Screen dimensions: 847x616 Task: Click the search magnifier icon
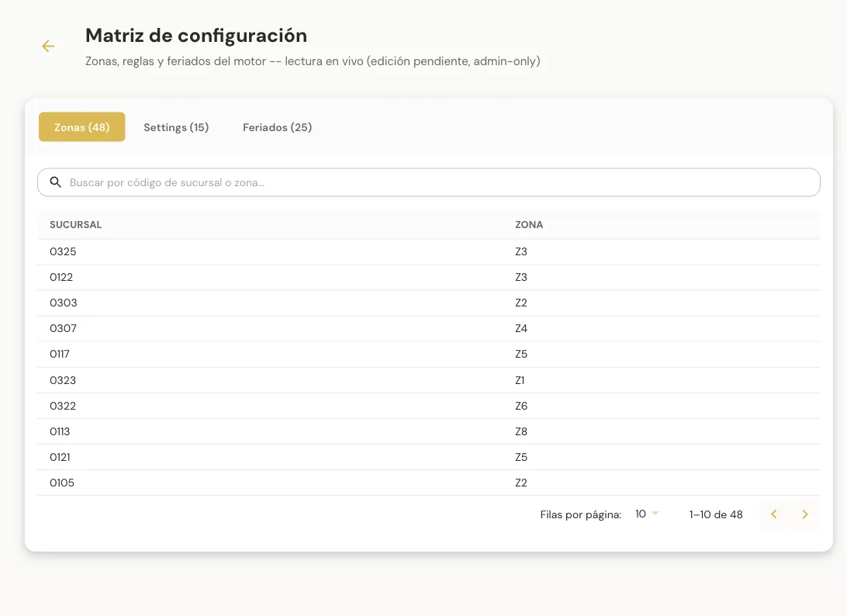click(56, 182)
